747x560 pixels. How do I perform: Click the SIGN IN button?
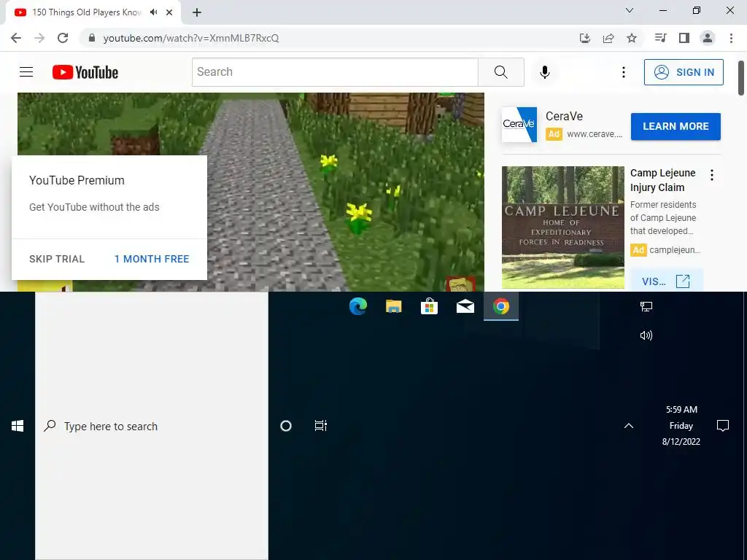pyautogui.click(x=684, y=72)
